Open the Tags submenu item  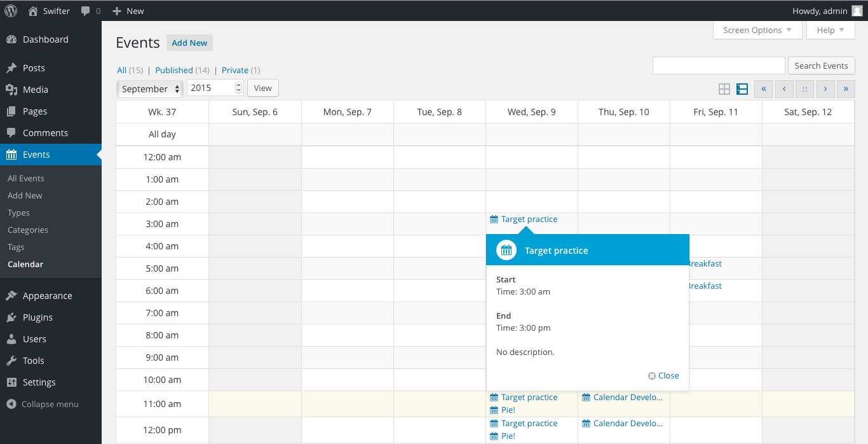(16, 247)
